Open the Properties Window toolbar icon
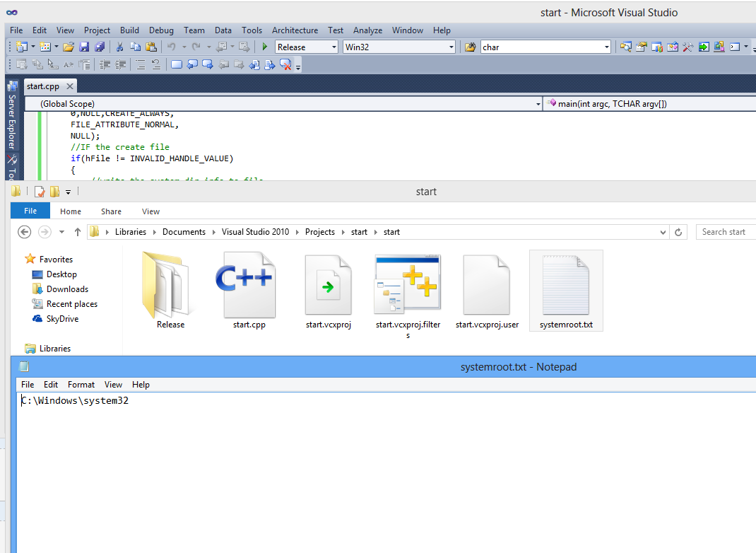756x553 pixels. [642, 47]
